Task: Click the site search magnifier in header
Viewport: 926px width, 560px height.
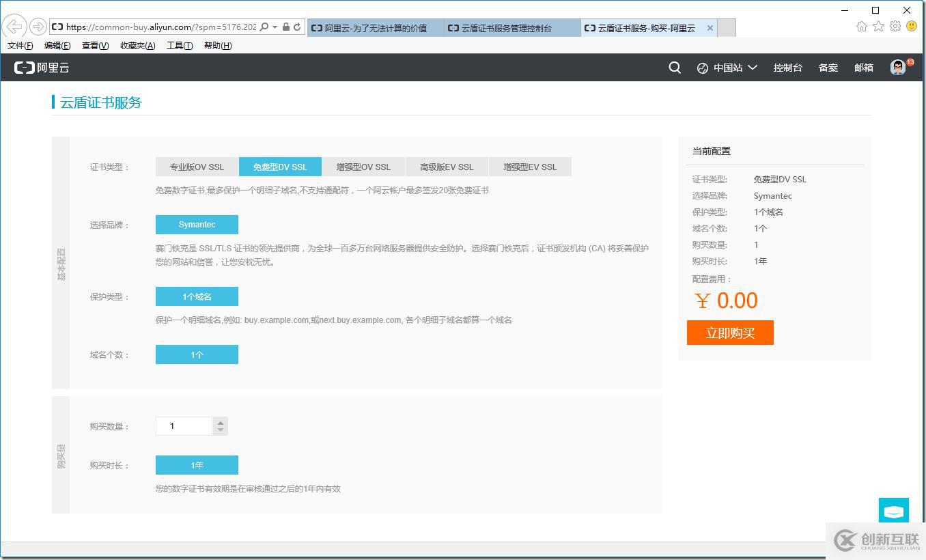Action: tap(675, 68)
